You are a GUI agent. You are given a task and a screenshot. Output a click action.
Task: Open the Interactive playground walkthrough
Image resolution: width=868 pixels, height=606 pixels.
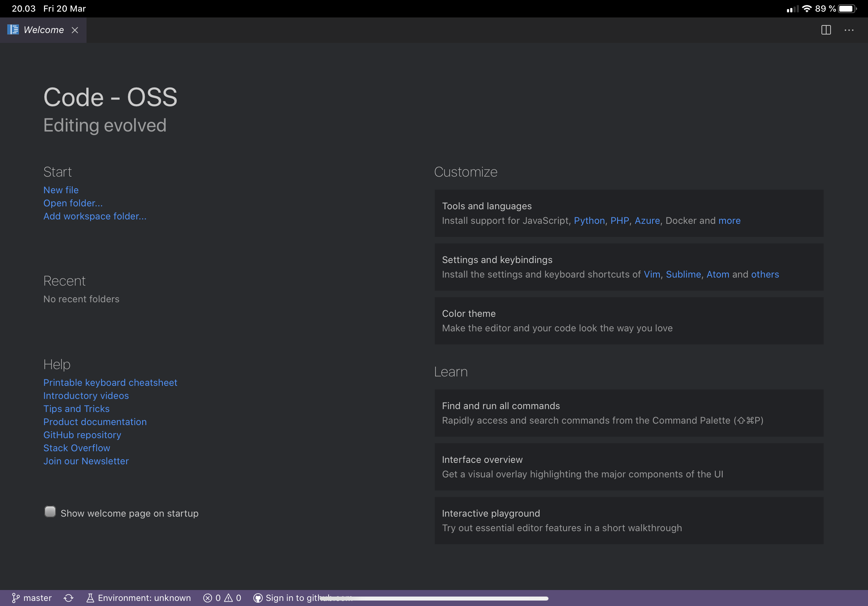pyautogui.click(x=629, y=520)
